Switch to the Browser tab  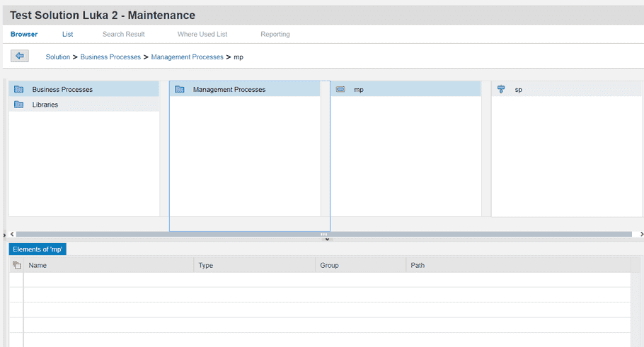coord(24,34)
